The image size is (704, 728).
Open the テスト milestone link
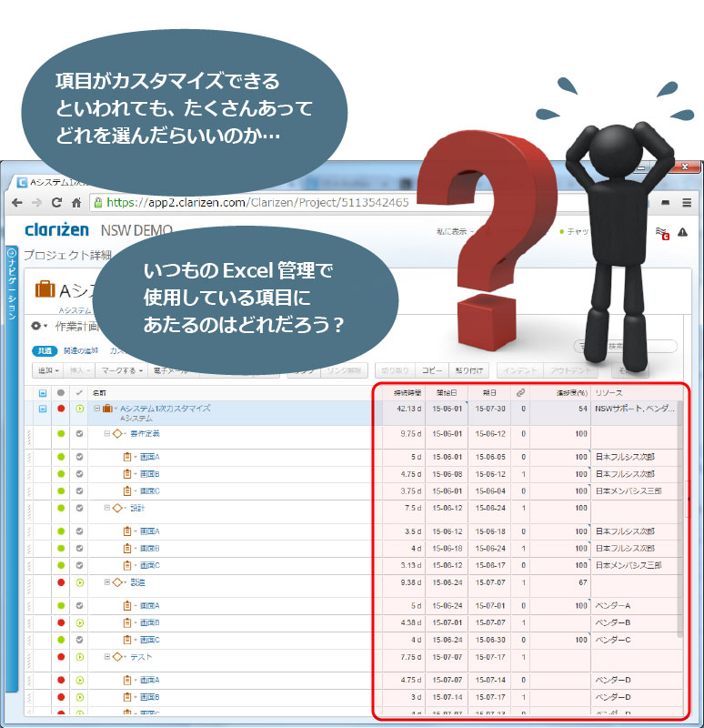point(141,657)
